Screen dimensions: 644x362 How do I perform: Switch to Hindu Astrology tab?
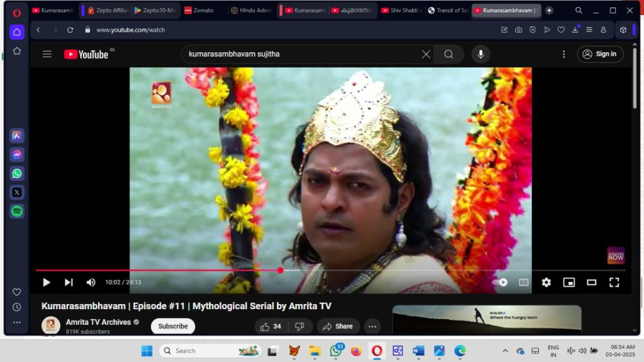pos(250,10)
